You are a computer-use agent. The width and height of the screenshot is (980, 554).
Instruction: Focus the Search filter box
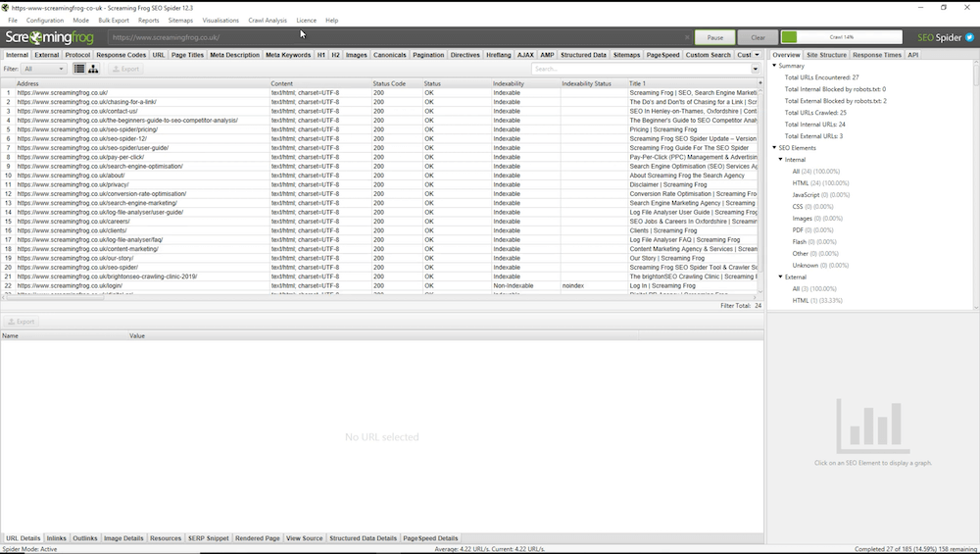tap(641, 69)
